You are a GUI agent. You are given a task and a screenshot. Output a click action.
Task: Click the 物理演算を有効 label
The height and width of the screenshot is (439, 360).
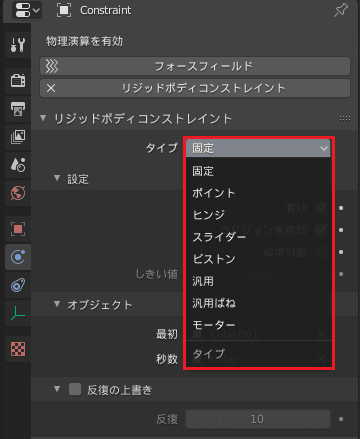[x=84, y=41]
